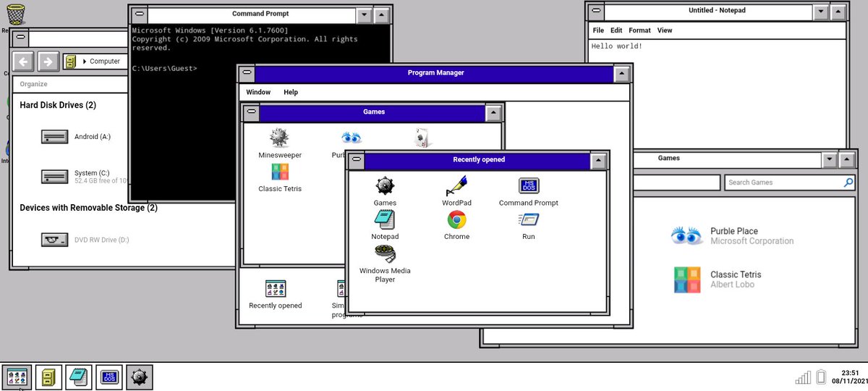Open Recently opened control menu box
Screen dimensions: 868x391
tap(357, 159)
